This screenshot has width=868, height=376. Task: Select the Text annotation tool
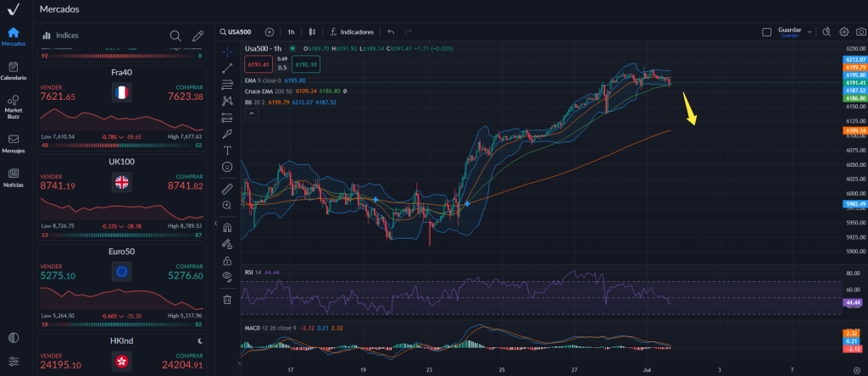(x=227, y=150)
